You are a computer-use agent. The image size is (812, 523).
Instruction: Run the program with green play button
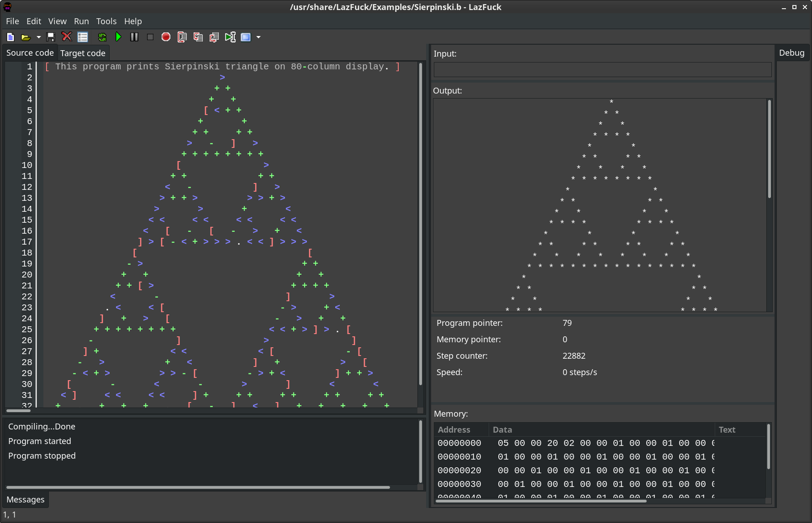click(118, 37)
